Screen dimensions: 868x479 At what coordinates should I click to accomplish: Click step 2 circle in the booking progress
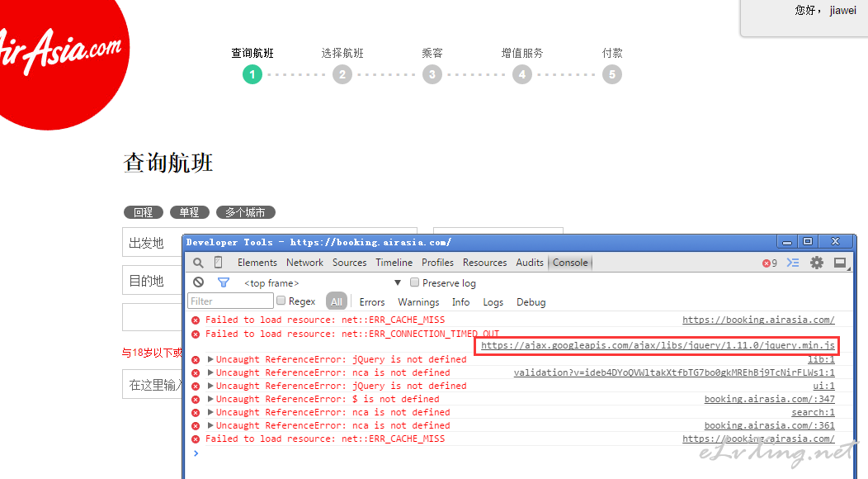(x=342, y=74)
